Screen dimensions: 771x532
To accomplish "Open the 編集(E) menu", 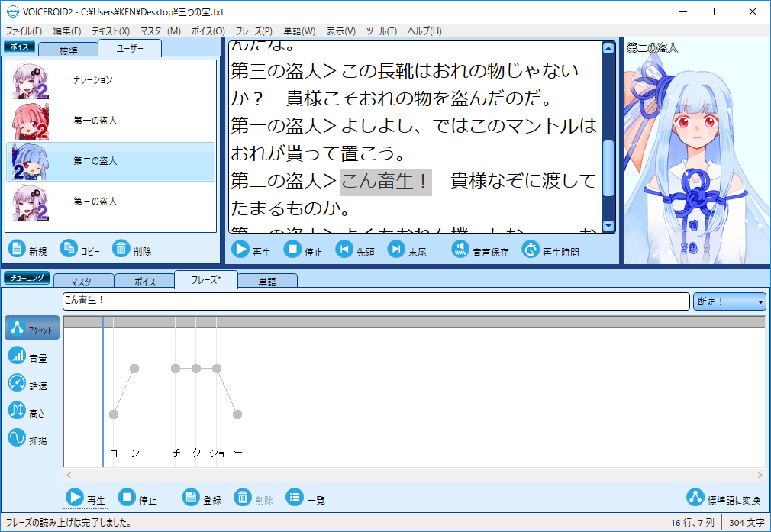I will click(x=67, y=31).
